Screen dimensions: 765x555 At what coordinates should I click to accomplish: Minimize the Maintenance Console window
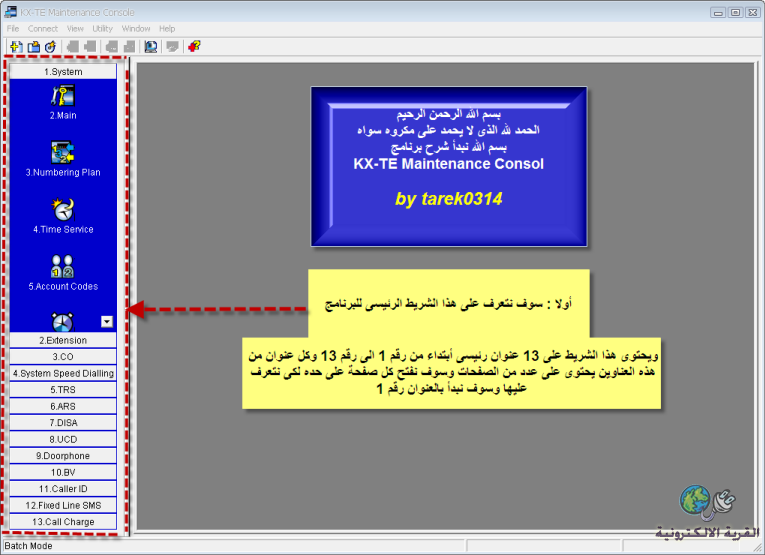(x=718, y=13)
